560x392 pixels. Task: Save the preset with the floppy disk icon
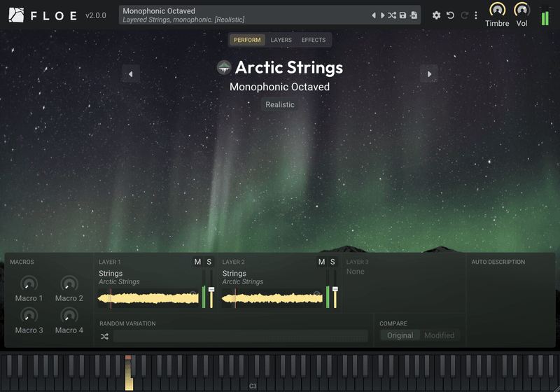pos(403,15)
